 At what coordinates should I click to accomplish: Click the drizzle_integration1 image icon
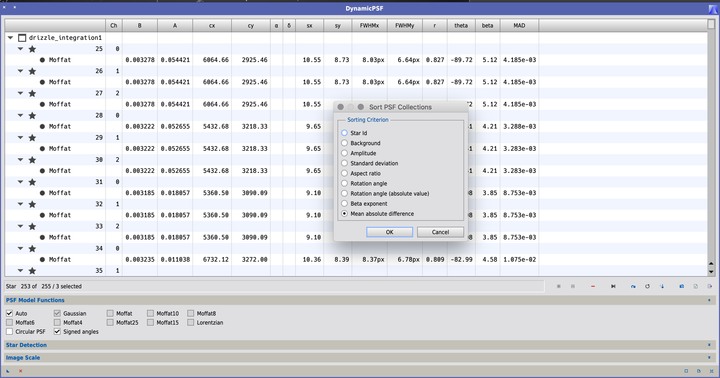(22, 38)
